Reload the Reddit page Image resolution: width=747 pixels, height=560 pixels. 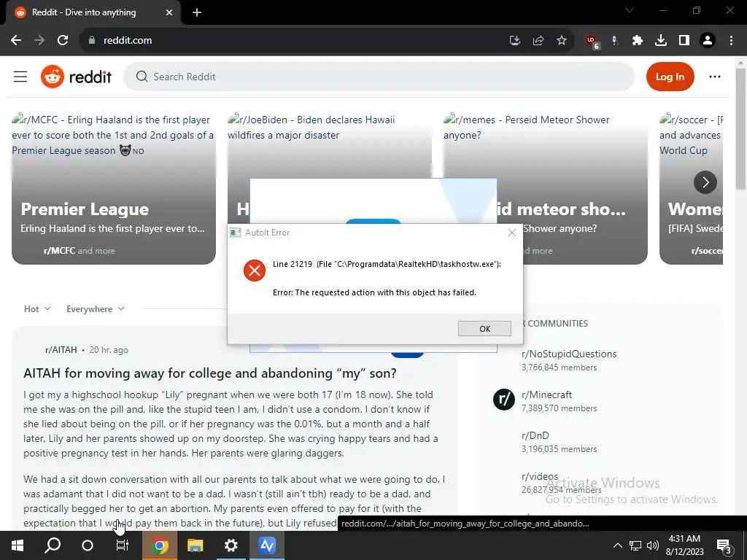[63, 41]
